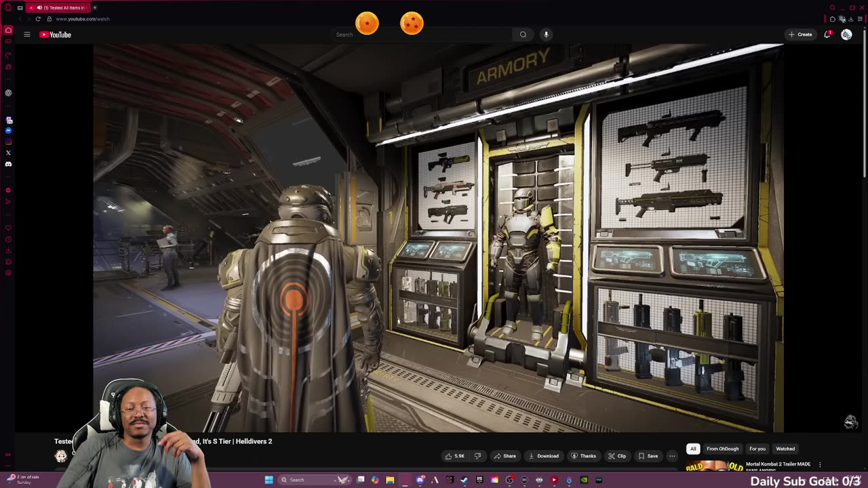The height and width of the screenshot is (488, 868).
Task: Open Instagram from the Opera sidebar
Action: pyautogui.click(x=8, y=142)
